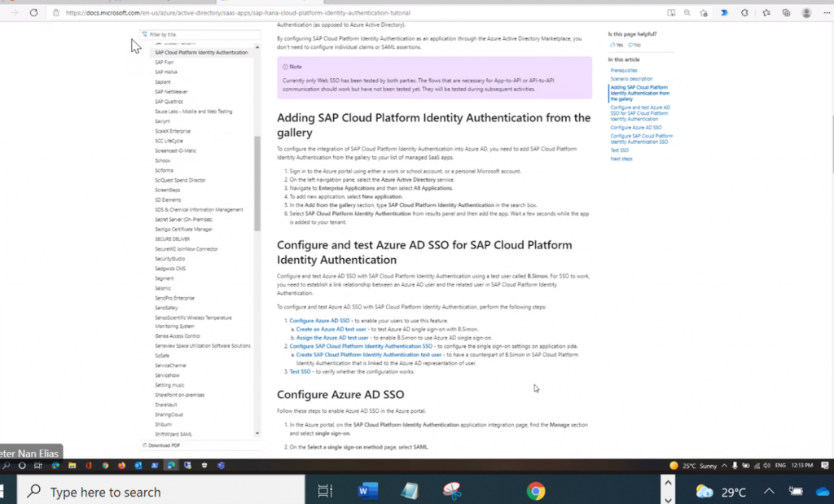Click the browser address bar URL

[x=239, y=13]
